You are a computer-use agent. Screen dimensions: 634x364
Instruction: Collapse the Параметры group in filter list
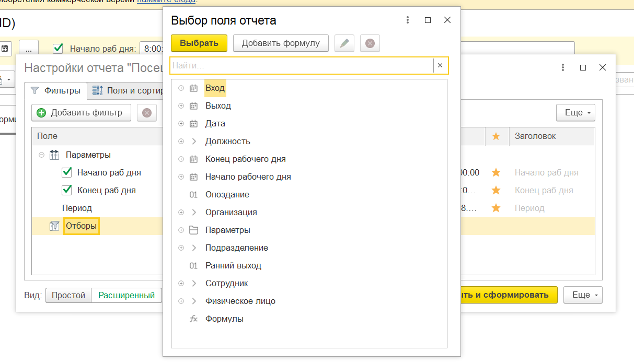coord(42,155)
